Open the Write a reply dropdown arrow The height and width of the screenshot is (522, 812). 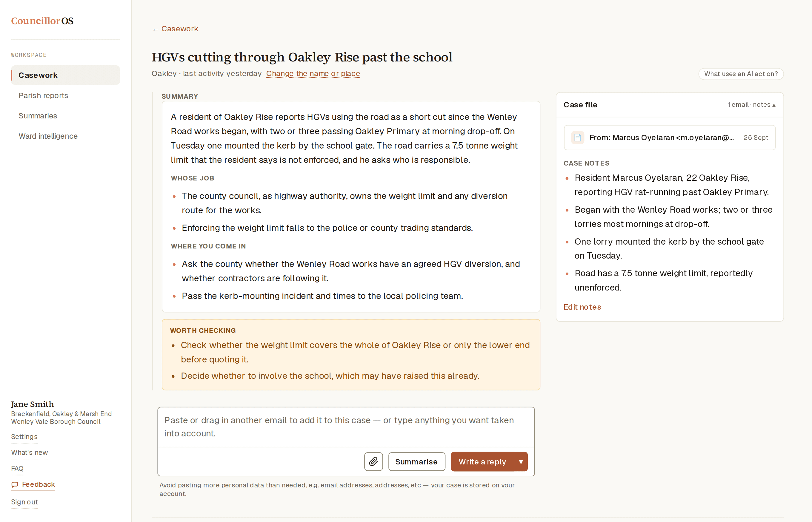pos(521,461)
